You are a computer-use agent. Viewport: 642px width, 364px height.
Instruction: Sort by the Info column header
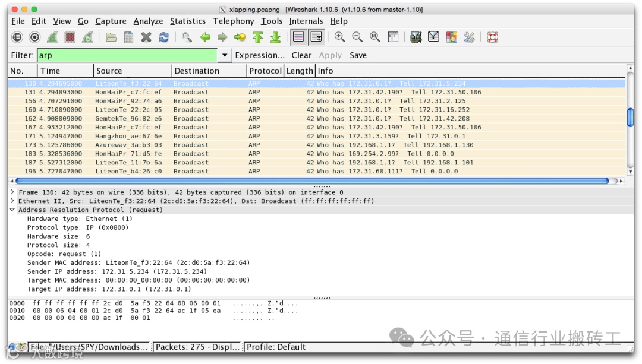471,71
